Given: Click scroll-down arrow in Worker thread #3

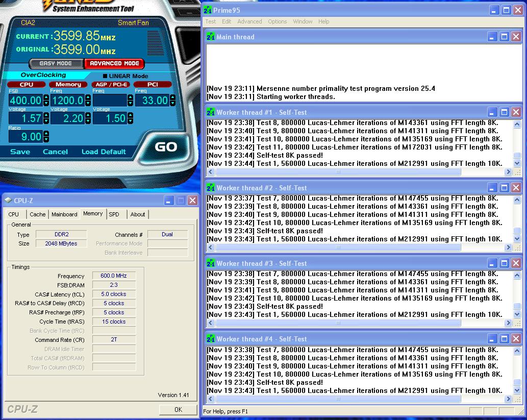Looking at the screenshot, I should tap(517, 314).
